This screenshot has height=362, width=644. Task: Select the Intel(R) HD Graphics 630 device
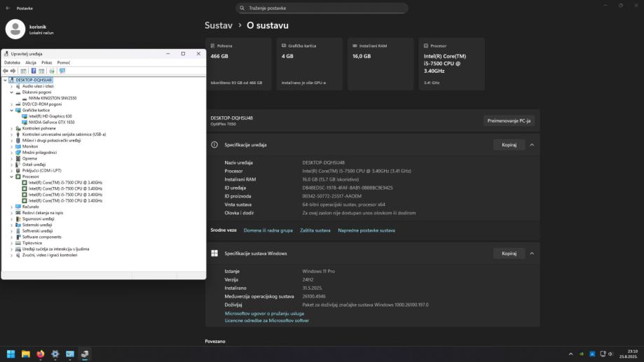pyautogui.click(x=50, y=116)
